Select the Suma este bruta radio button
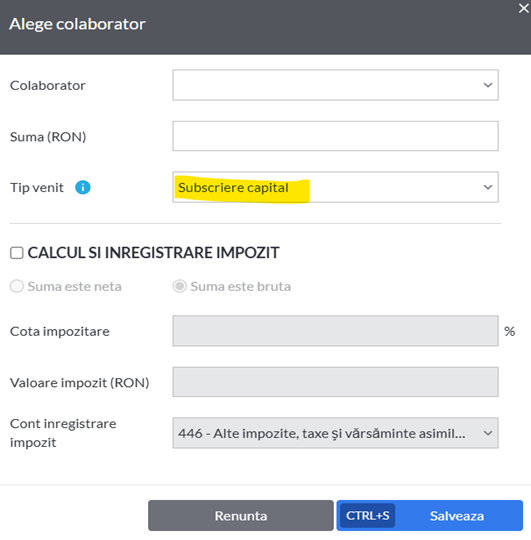 coord(180,286)
